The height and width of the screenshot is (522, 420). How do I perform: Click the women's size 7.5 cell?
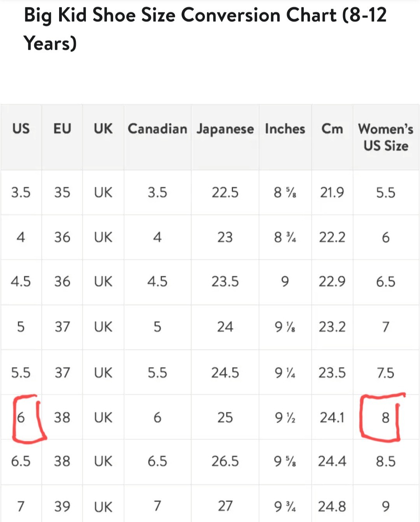[385, 373]
